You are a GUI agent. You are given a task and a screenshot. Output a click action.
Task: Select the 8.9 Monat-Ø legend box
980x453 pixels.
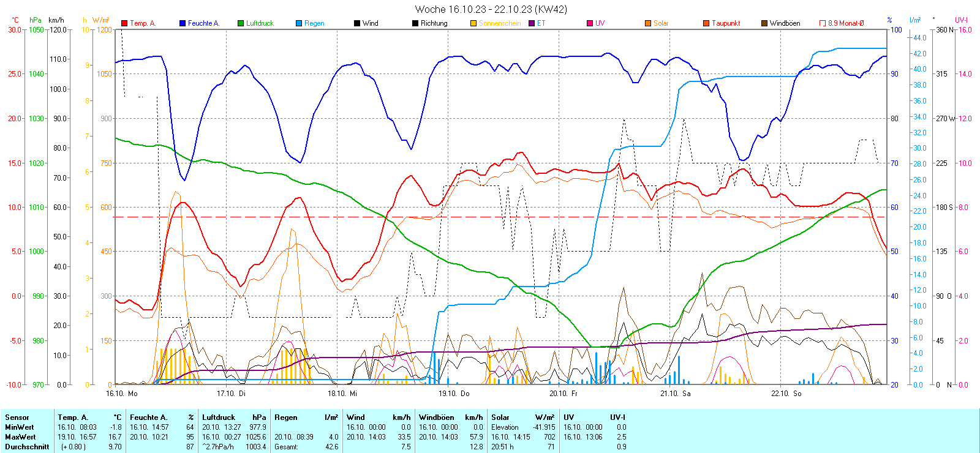(823, 23)
